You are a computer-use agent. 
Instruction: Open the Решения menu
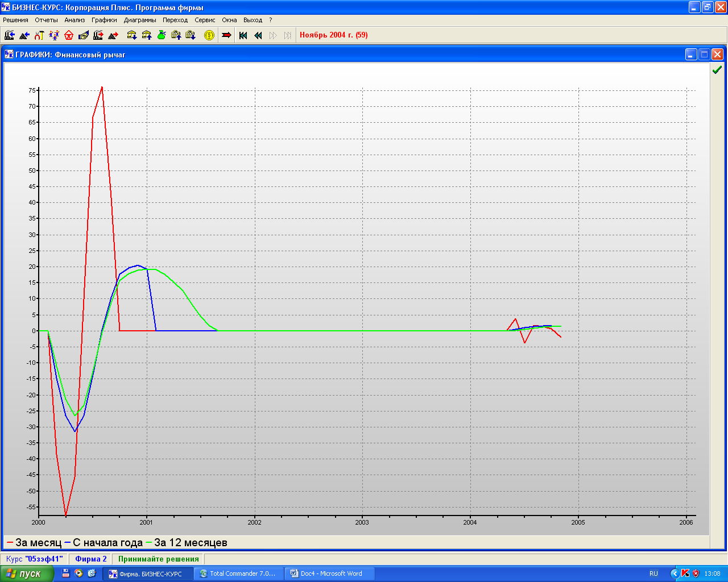(15, 20)
